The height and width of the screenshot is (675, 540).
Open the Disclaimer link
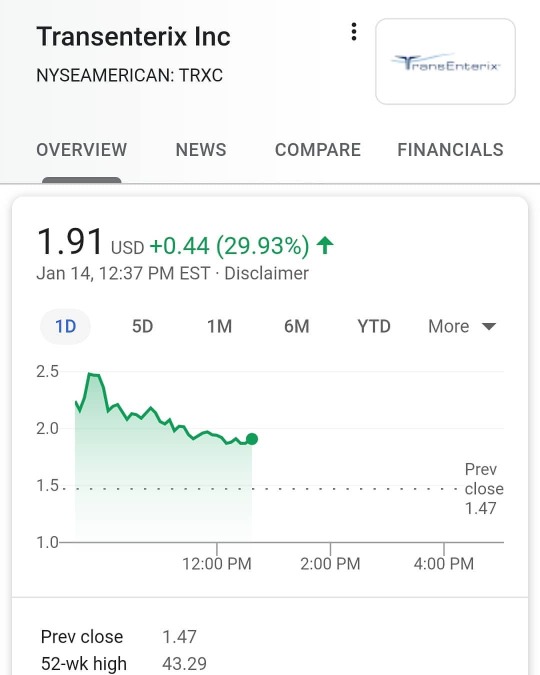click(267, 273)
